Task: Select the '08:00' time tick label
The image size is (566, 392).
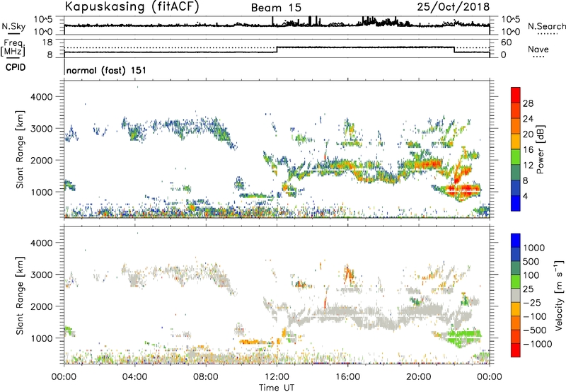Action: click(x=206, y=377)
